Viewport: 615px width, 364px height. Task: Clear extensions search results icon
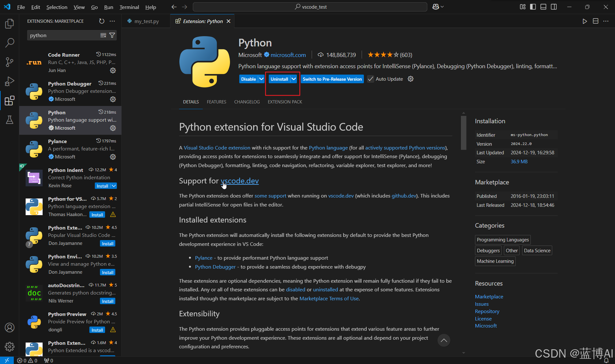click(103, 35)
